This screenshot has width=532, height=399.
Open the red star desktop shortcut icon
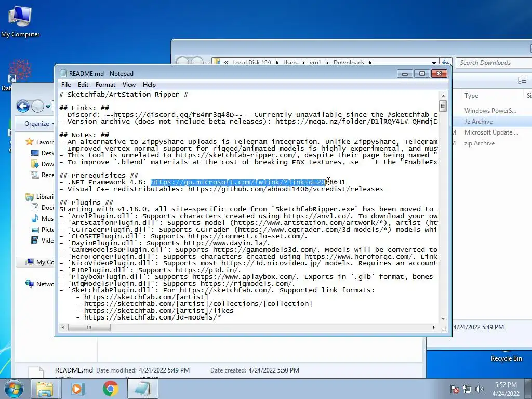tap(20, 71)
